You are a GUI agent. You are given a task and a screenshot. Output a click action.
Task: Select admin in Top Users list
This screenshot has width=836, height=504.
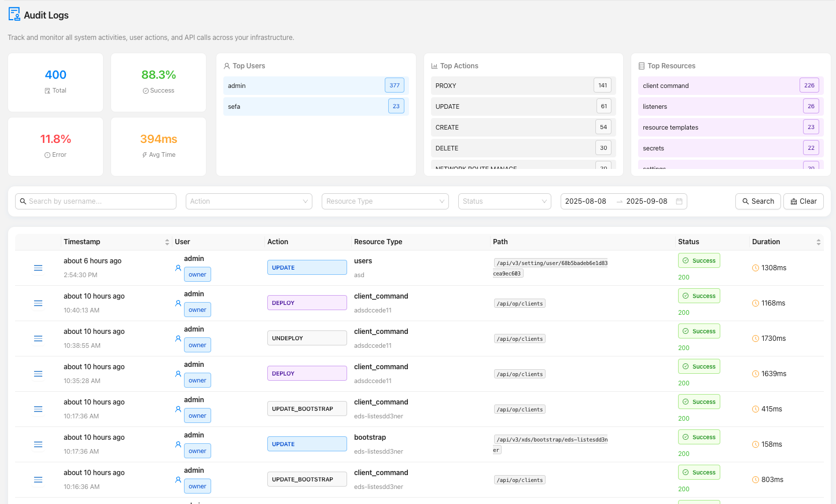(x=315, y=86)
